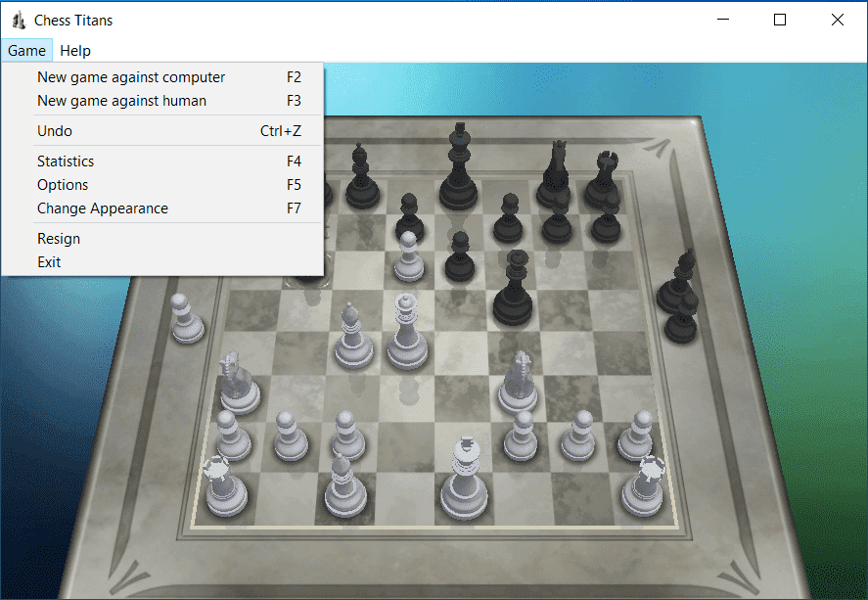
Task: Select black bishop on the back rank
Action: [x=363, y=177]
